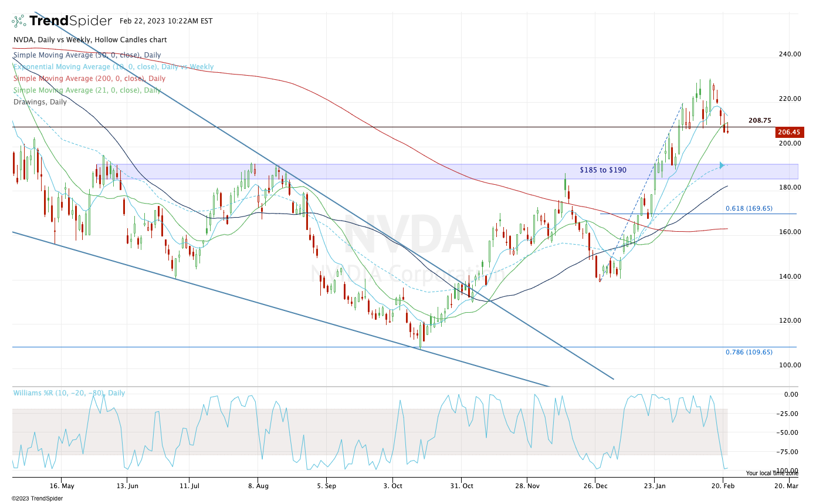Viewport: 816px width, 504px height.
Task: Click the 31. Oct date label
Action: click(x=461, y=486)
